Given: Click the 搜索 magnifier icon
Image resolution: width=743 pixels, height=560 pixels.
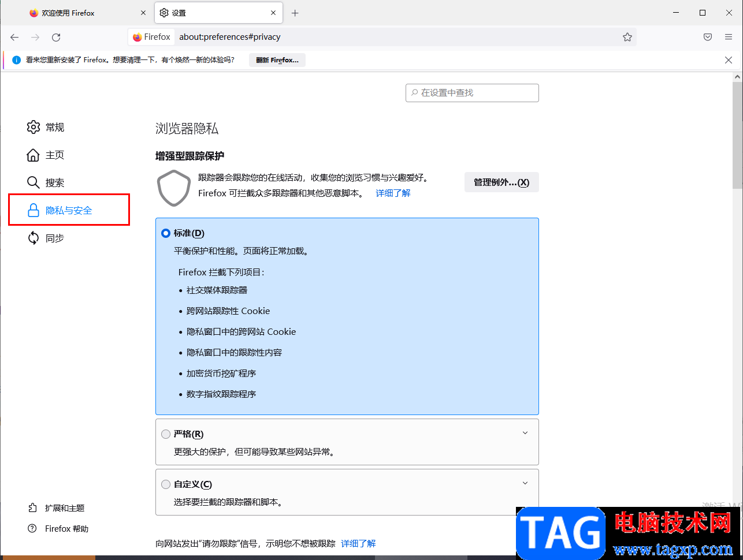Looking at the screenshot, I should 34,182.
